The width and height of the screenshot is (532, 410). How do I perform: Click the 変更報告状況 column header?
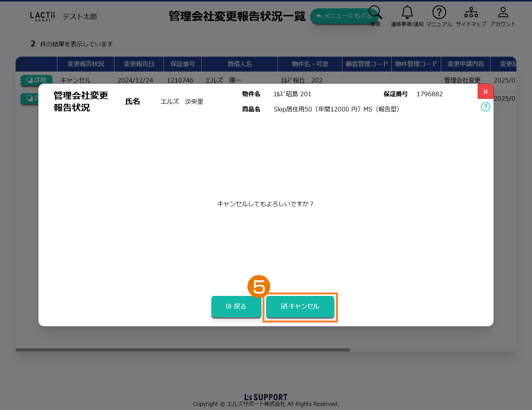85,64
